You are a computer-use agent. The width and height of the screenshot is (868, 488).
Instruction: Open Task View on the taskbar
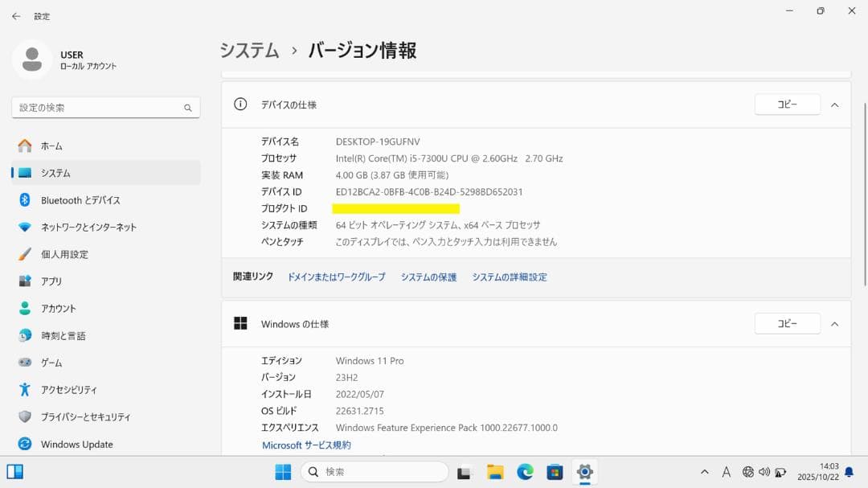pyautogui.click(x=464, y=473)
